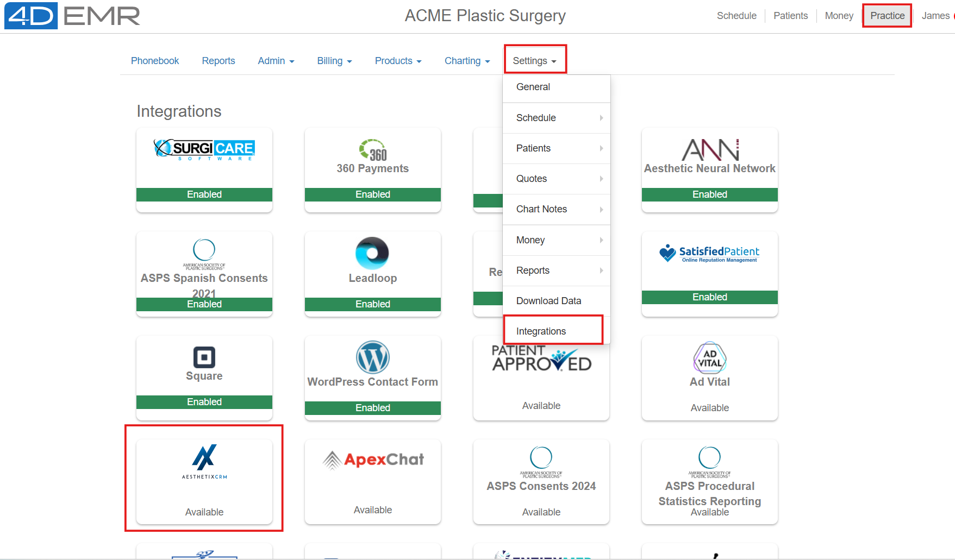
Task: Choose Download Data from Settings menu
Action: coord(557,301)
